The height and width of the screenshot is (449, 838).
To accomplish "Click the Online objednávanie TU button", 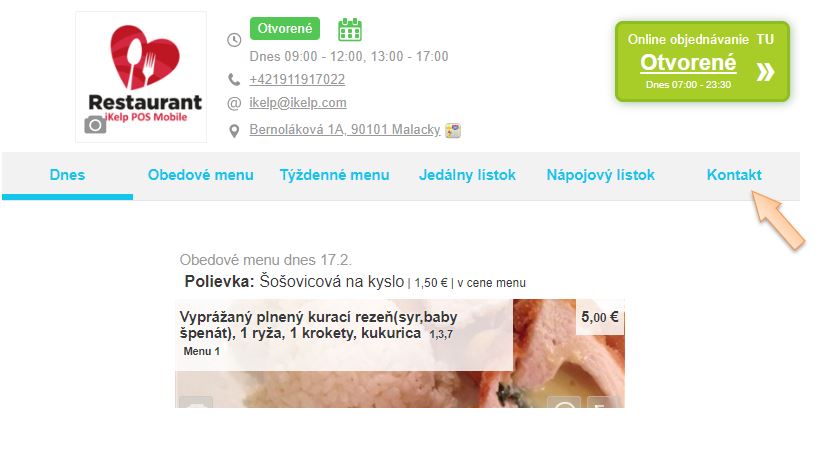I will coord(702,61).
